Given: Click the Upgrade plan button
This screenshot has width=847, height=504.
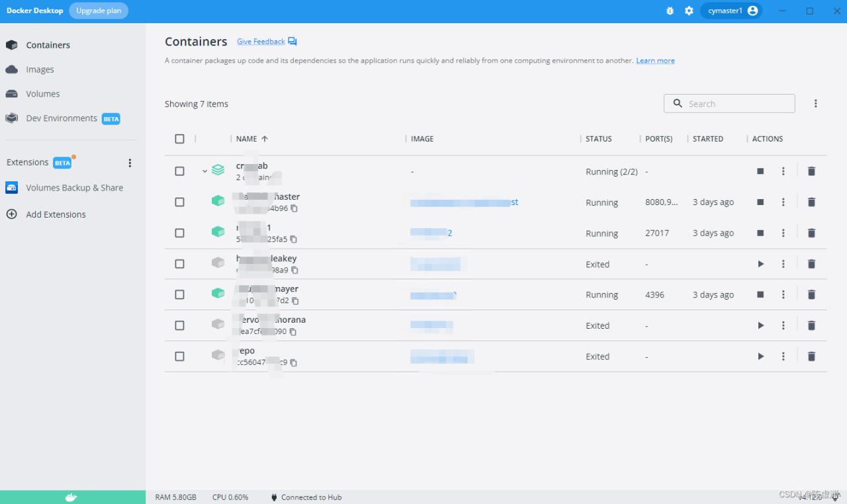Looking at the screenshot, I should [99, 11].
